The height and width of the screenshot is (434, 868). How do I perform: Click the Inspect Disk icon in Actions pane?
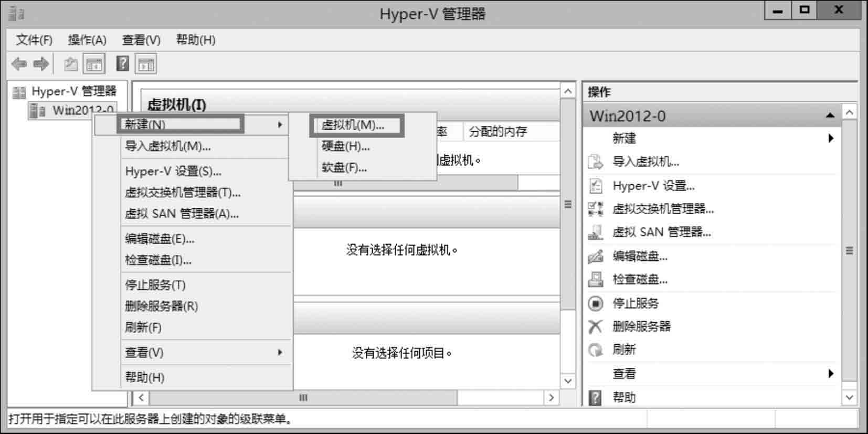coord(595,279)
